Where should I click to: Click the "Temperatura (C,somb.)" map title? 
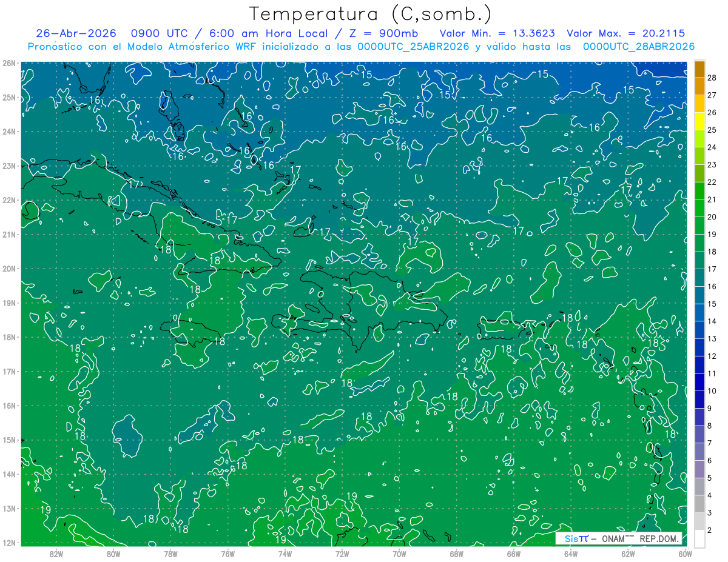click(x=371, y=14)
